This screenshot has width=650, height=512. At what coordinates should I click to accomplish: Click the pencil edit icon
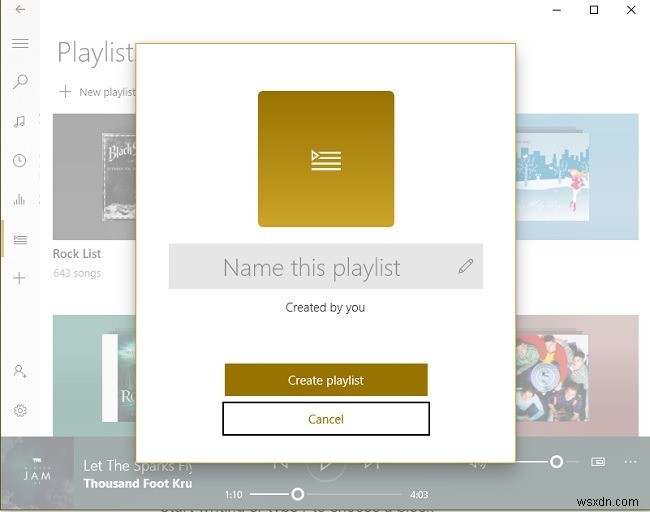(466, 266)
